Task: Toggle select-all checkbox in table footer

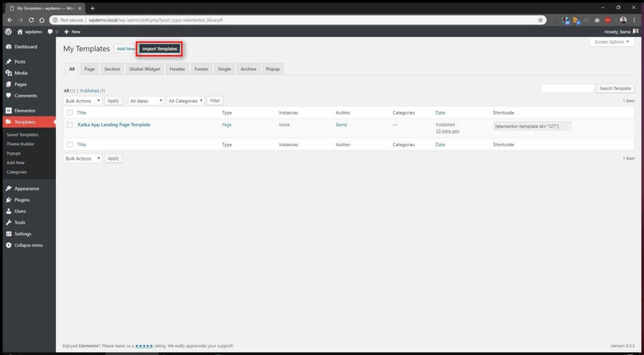Action: pyautogui.click(x=70, y=145)
